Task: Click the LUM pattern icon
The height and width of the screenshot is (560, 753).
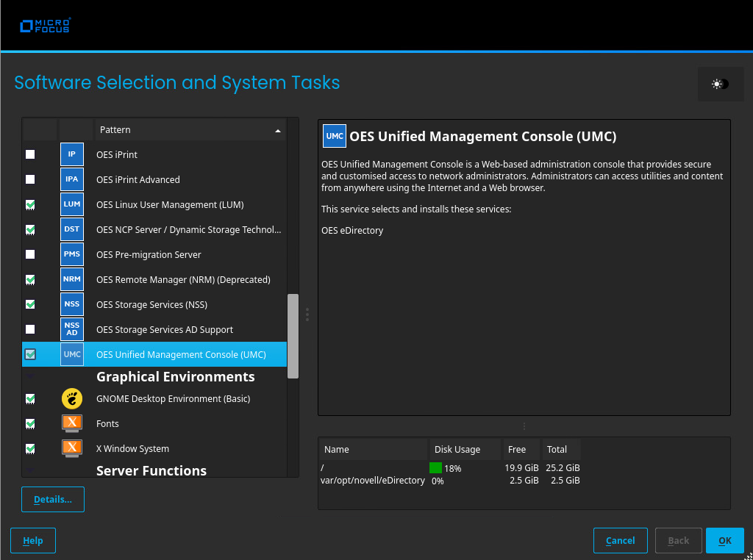Action: 72,204
